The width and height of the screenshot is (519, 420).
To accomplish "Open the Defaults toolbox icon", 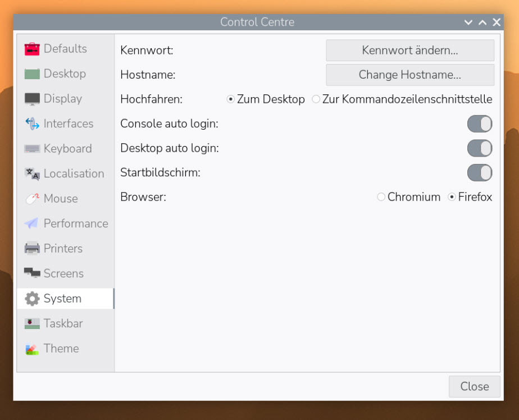I will pos(32,49).
